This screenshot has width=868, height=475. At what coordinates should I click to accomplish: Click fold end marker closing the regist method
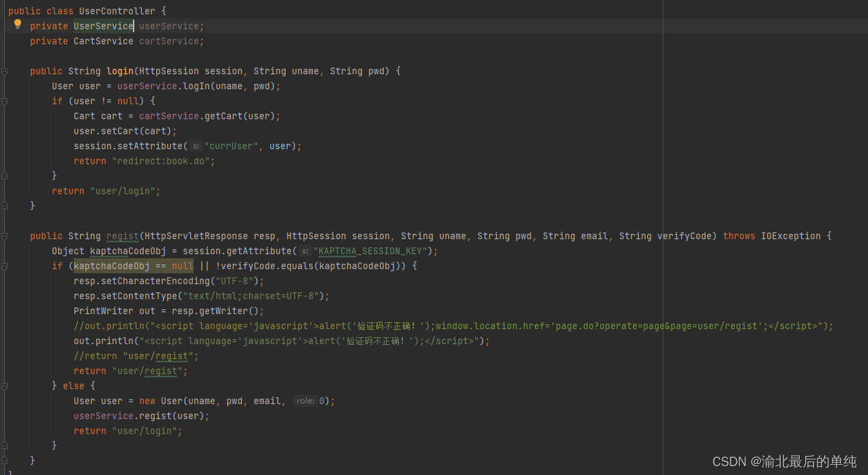(4, 461)
